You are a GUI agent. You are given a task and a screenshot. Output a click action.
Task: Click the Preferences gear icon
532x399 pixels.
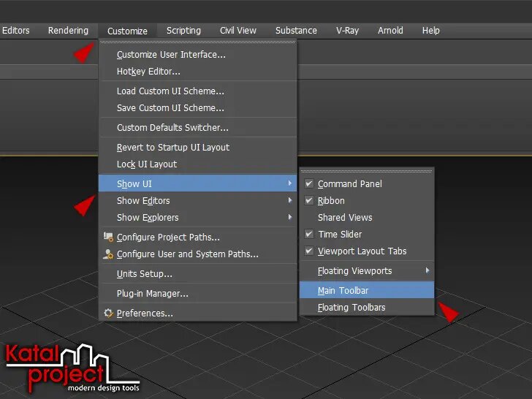(108, 313)
